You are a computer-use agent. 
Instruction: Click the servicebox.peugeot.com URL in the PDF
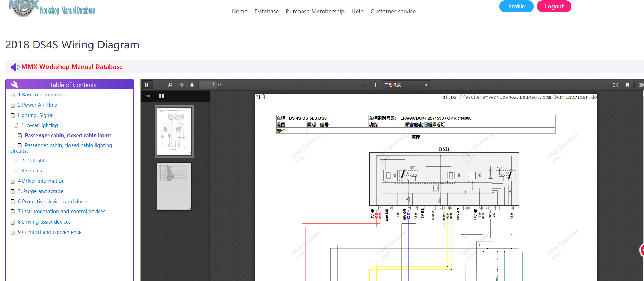520,97
